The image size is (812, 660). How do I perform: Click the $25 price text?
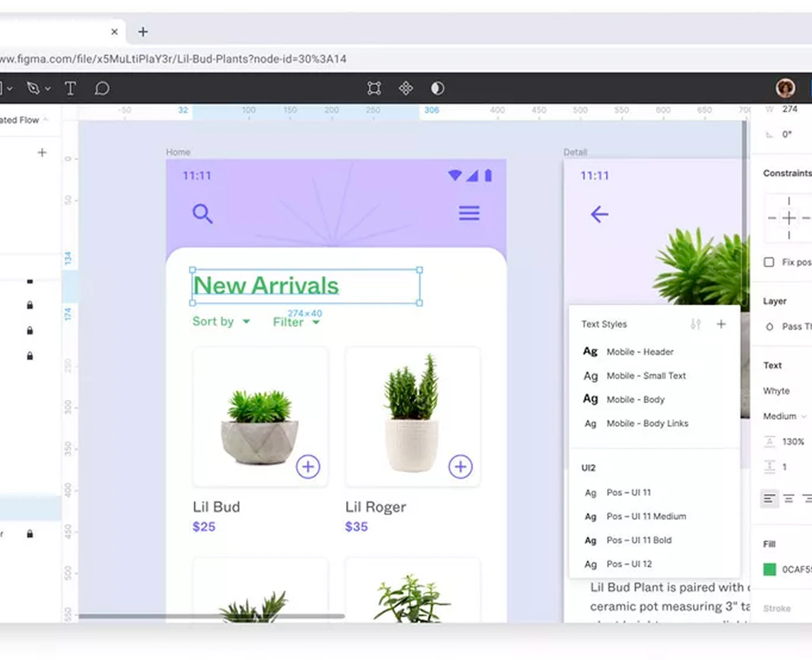pos(204,527)
